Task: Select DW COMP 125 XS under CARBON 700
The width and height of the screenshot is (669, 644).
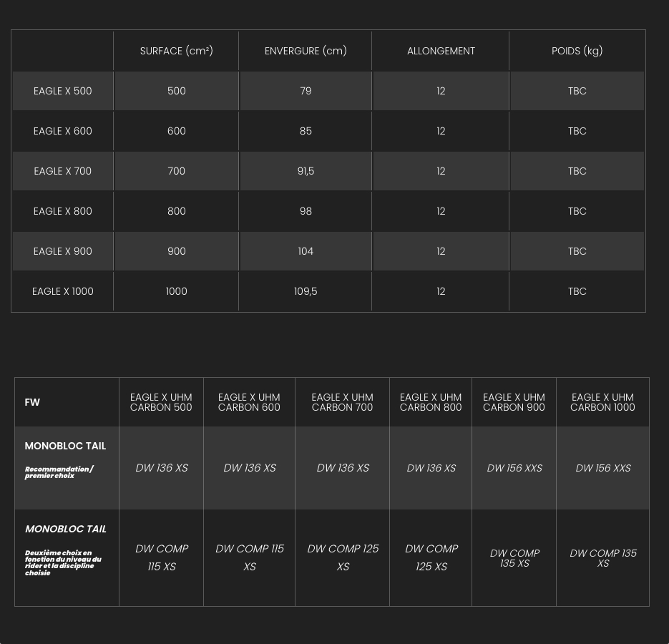Action: [x=343, y=557]
